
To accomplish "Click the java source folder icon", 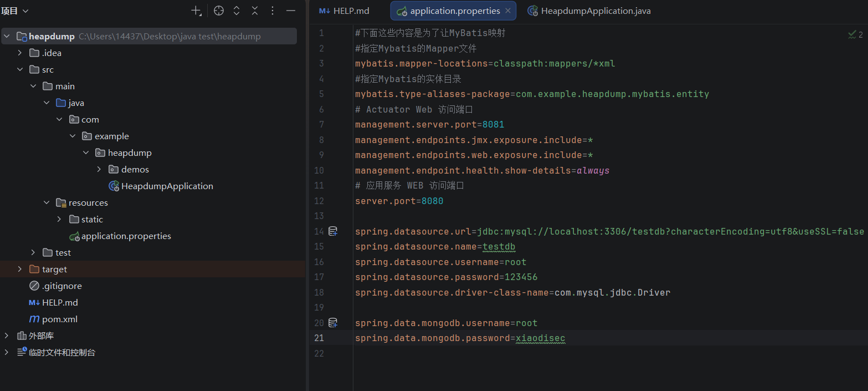I will point(61,103).
